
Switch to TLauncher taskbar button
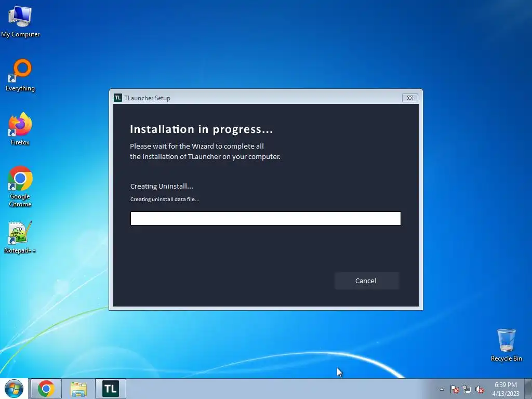tap(111, 389)
